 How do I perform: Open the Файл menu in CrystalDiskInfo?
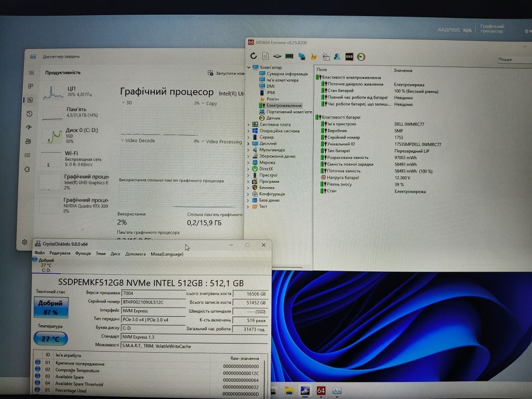(39, 253)
